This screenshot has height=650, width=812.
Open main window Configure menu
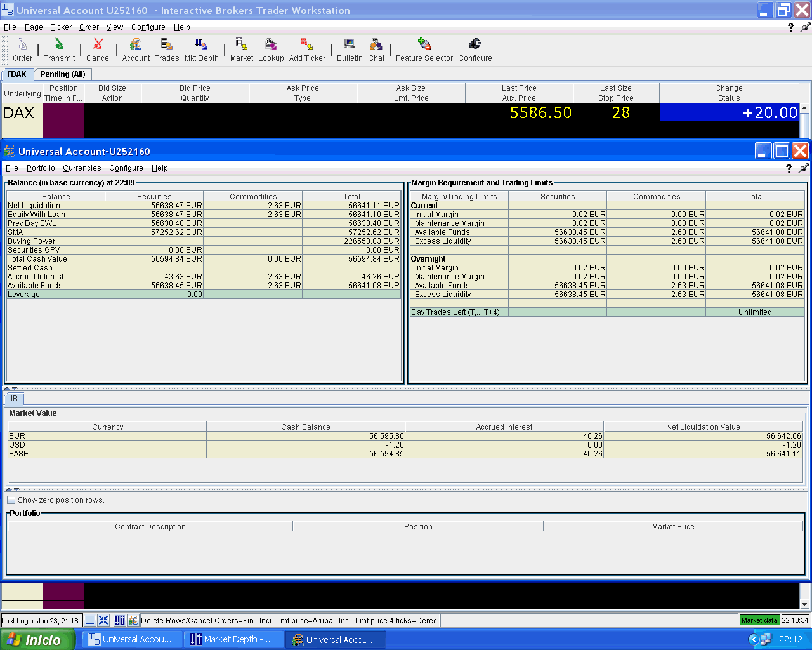point(148,27)
